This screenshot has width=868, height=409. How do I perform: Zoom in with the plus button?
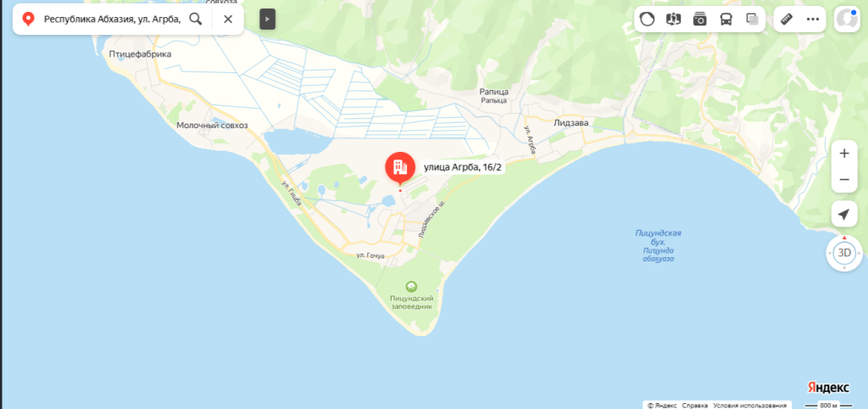click(844, 154)
